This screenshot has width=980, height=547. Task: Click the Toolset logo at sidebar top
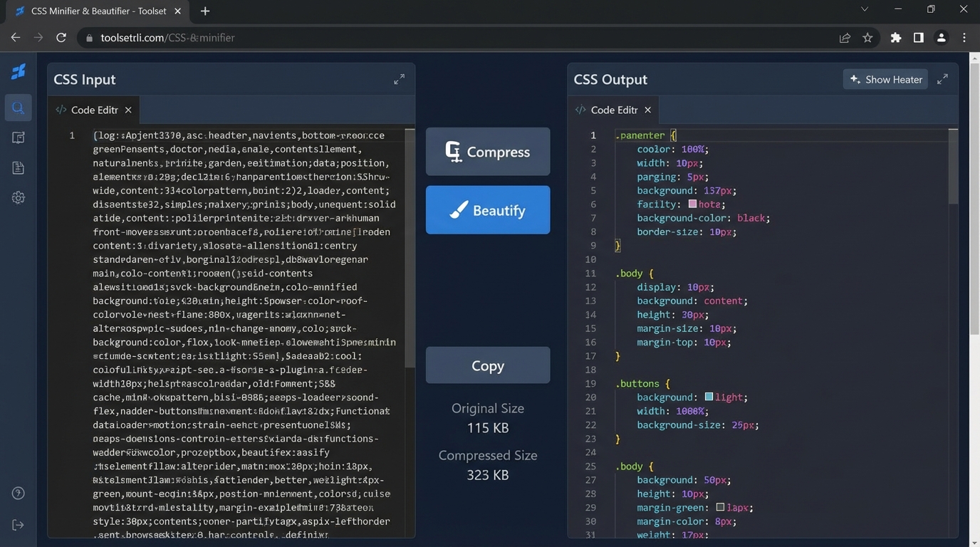coord(18,71)
